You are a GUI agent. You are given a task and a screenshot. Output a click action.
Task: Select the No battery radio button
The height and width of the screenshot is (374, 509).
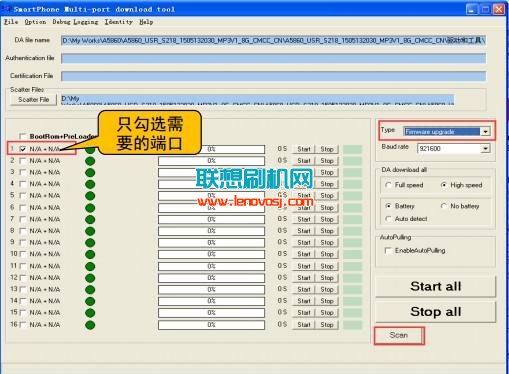[x=444, y=206]
